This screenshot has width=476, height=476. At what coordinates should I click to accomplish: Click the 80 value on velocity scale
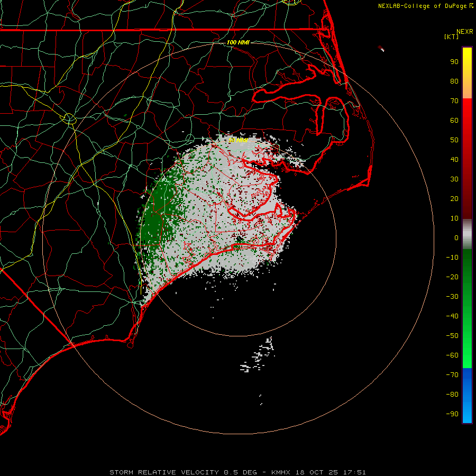pos(454,81)
